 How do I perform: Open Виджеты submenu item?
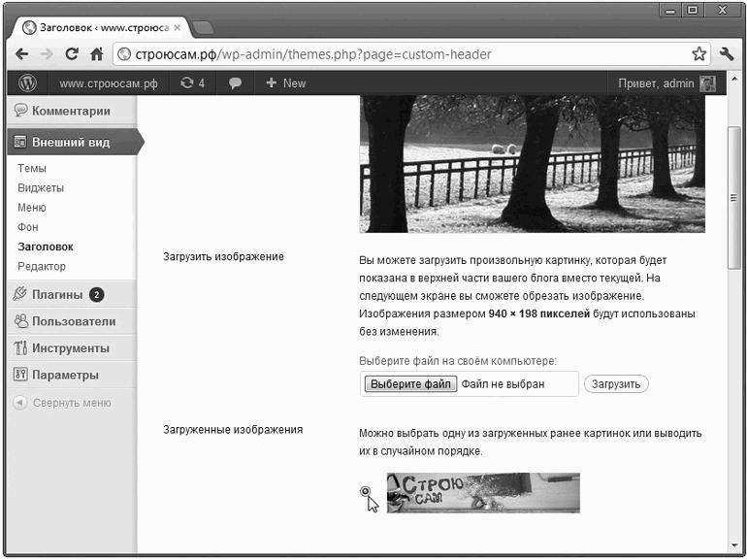(41, 187)
